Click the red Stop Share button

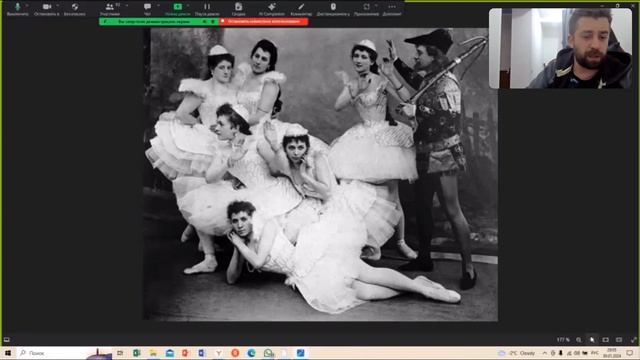[264, 22]
